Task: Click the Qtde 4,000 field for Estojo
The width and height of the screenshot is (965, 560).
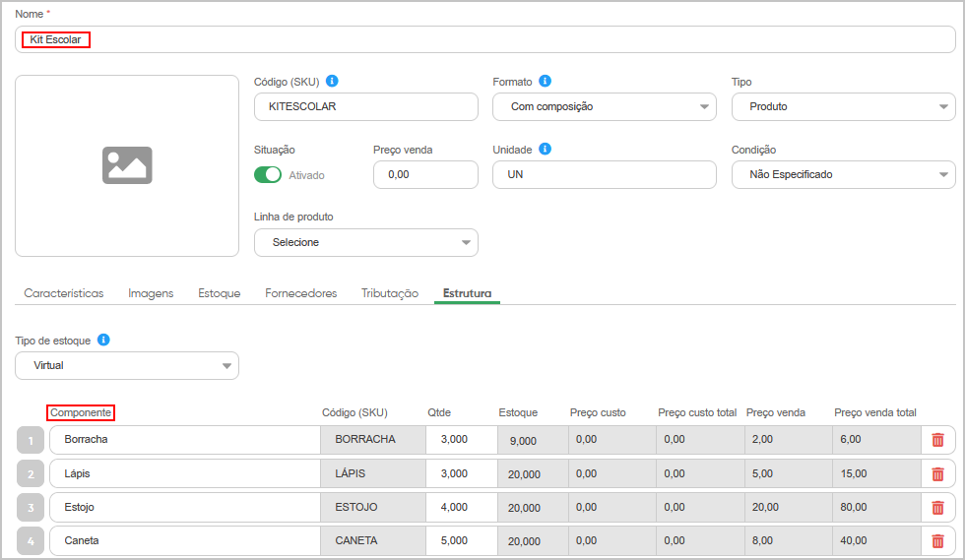Action: coord(461,507)
